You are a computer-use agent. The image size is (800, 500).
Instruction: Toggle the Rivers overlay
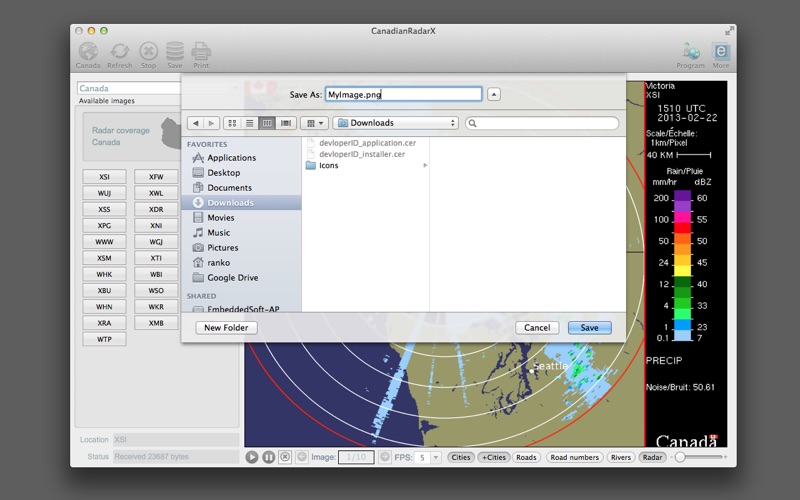pos(621,457)
